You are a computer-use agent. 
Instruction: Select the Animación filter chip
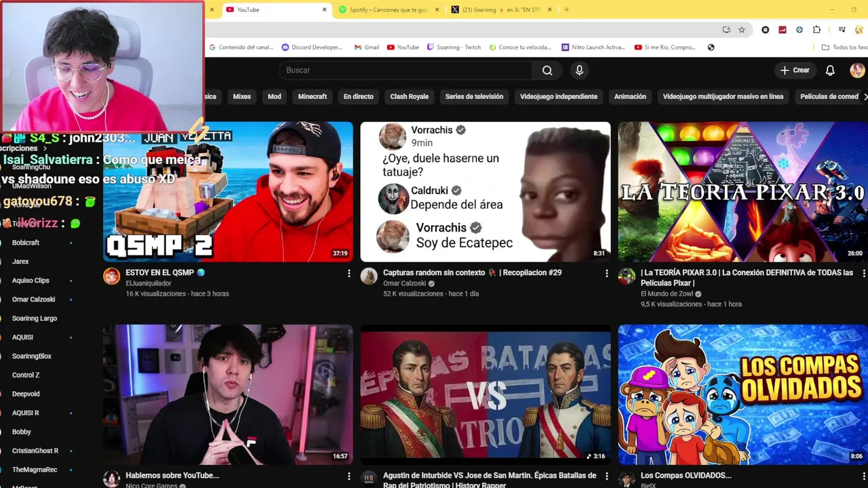630,97
